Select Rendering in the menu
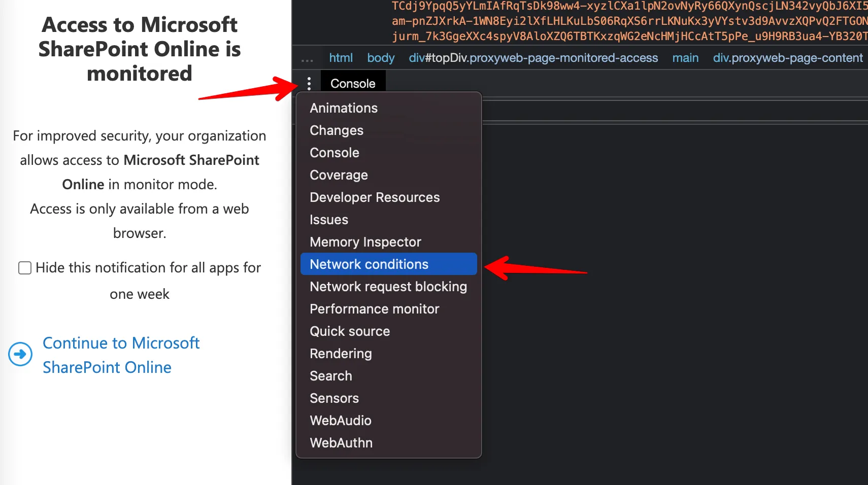 click(341, 354)
